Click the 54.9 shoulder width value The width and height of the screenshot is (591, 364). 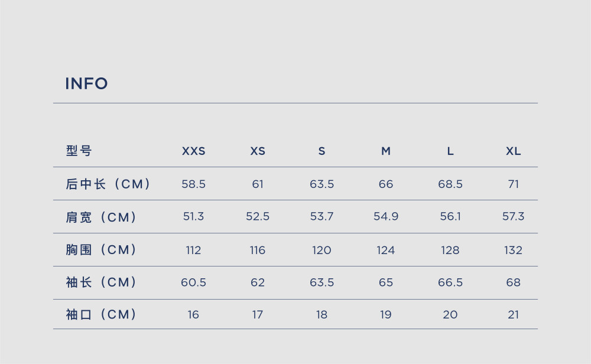click(385, 216)
